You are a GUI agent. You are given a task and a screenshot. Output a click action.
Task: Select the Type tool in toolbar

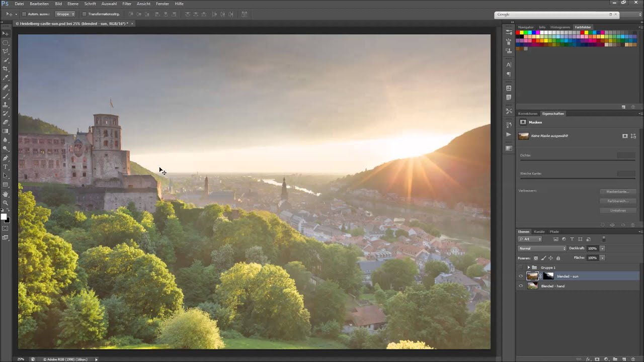click(6, 167)
